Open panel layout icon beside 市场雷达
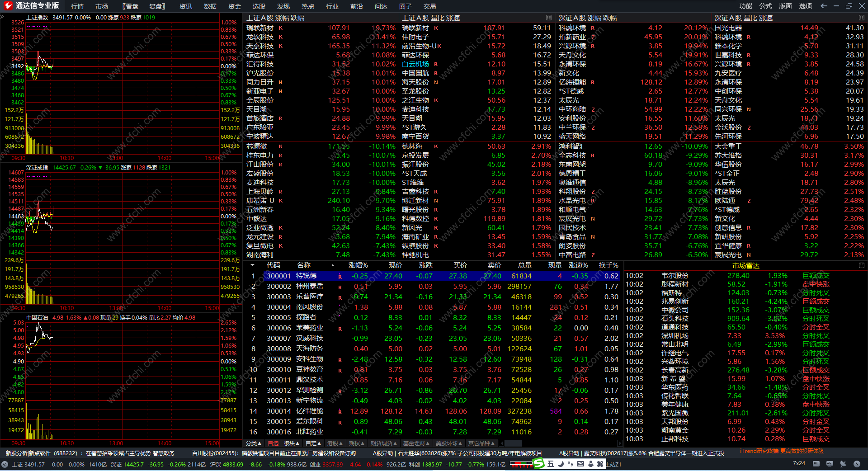 862,265
